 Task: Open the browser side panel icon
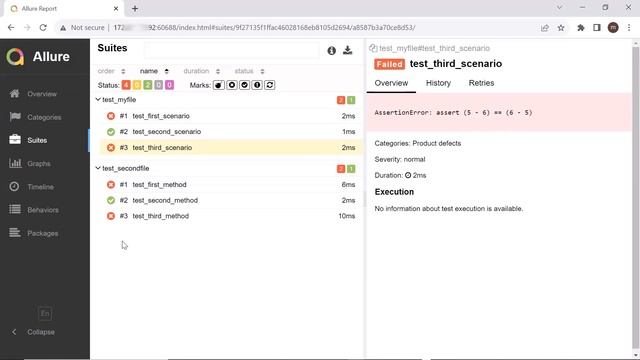597,28
